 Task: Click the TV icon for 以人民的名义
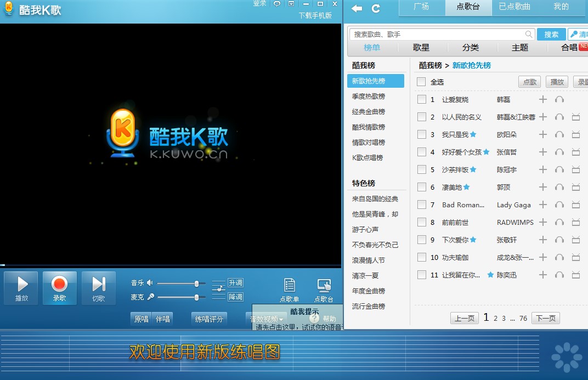click(576, 117)
